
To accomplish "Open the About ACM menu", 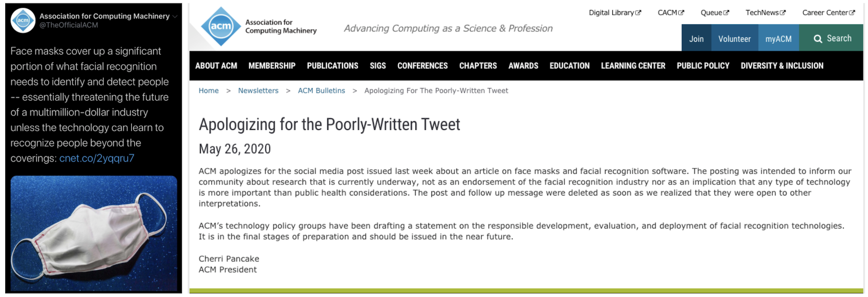I will [x=216, y=66].
